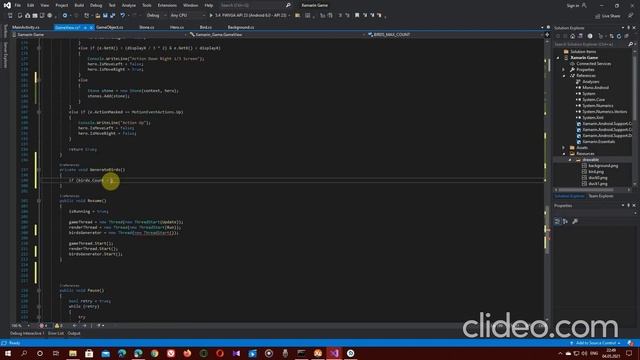Select the Xamarin.Essentials reference
This screenshot has height=360, width=640.
click(598, 142)
